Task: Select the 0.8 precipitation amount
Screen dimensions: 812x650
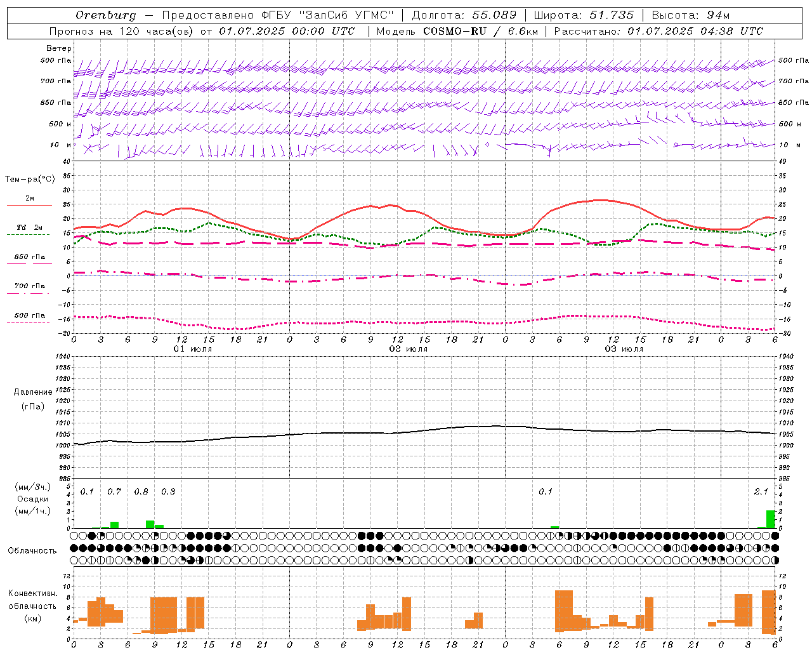Action: tap(141, 491)
